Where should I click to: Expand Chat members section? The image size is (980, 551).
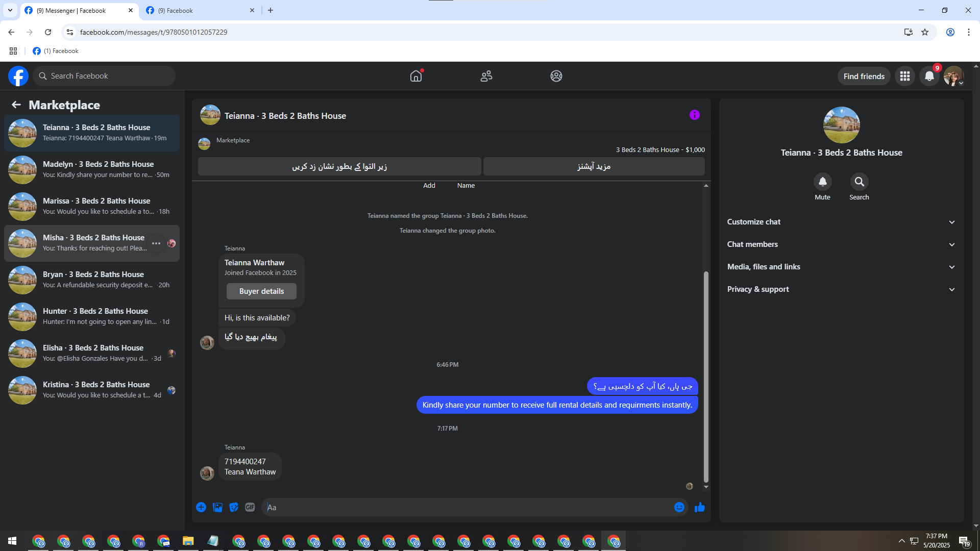(841, 244)
